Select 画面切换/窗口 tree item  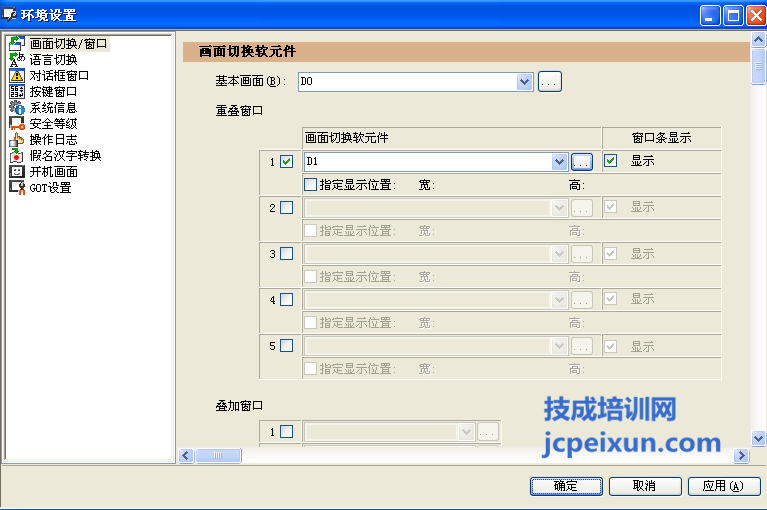click(68, 44)
